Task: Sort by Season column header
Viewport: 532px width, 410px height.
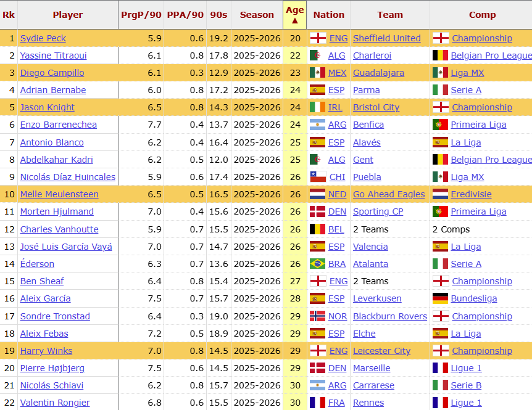Action: pyautogui.click(x=257, y=15)
